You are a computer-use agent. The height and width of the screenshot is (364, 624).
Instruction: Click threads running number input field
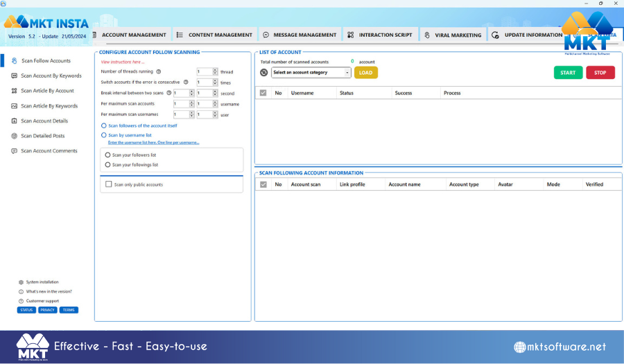pyautogui.click(x=205, y=71)
